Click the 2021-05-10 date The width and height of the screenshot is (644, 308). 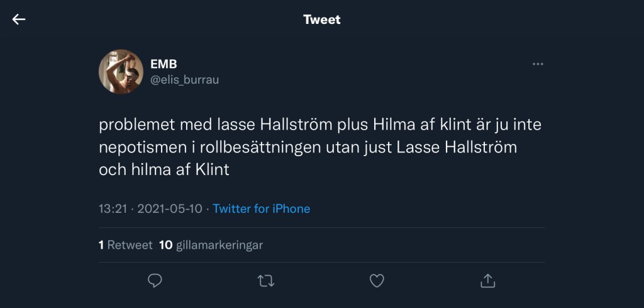[170, 208]
